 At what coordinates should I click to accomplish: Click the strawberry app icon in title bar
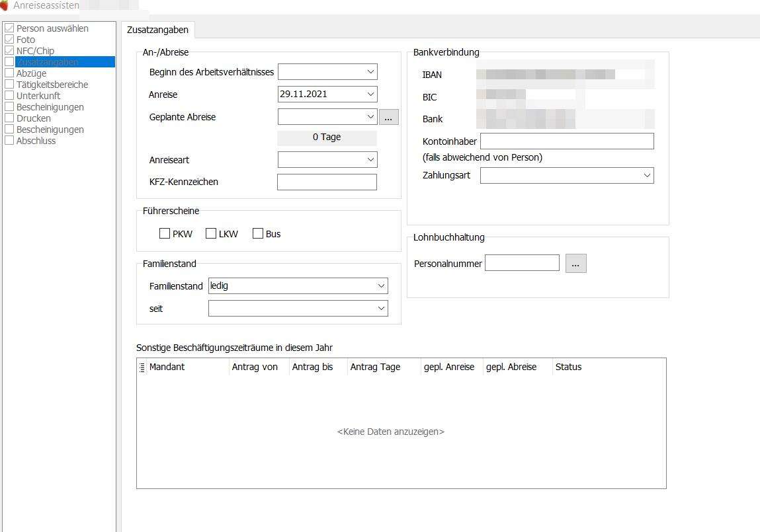coord(4,5)
